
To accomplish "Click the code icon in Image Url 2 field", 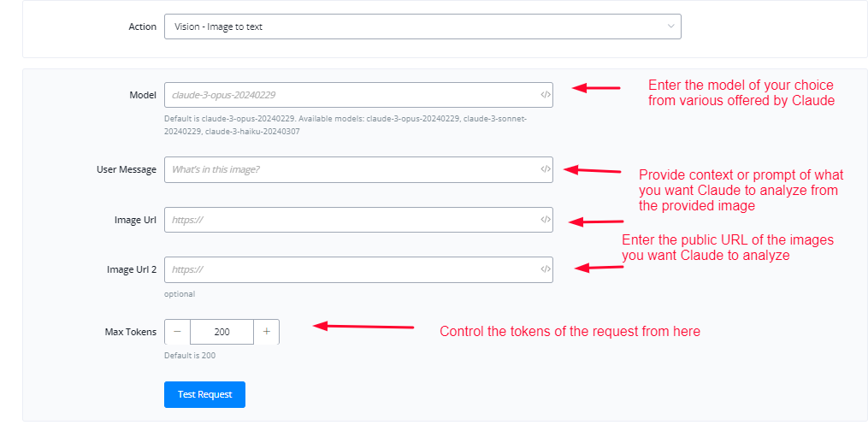I will coord(545,269).
